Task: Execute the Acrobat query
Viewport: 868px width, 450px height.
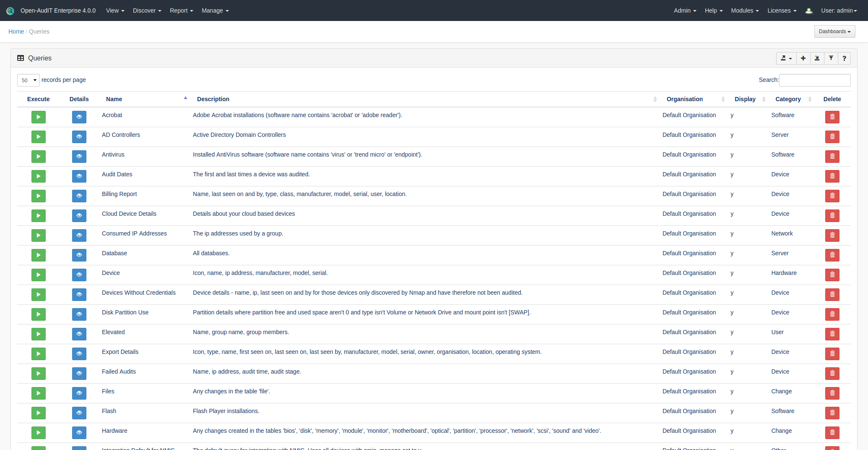Action: (x=38, y=117)
